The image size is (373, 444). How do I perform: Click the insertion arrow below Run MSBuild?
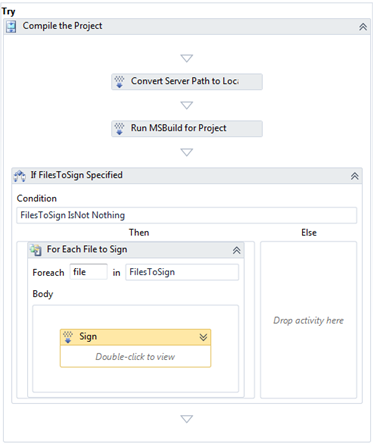187,152
